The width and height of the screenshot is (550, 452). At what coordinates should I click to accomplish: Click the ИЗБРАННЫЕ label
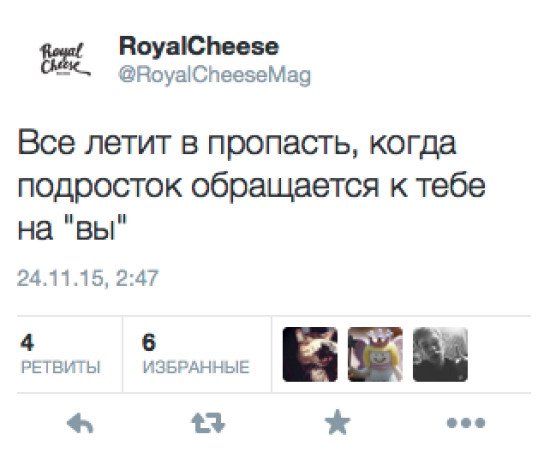click(x=196, y=367)
